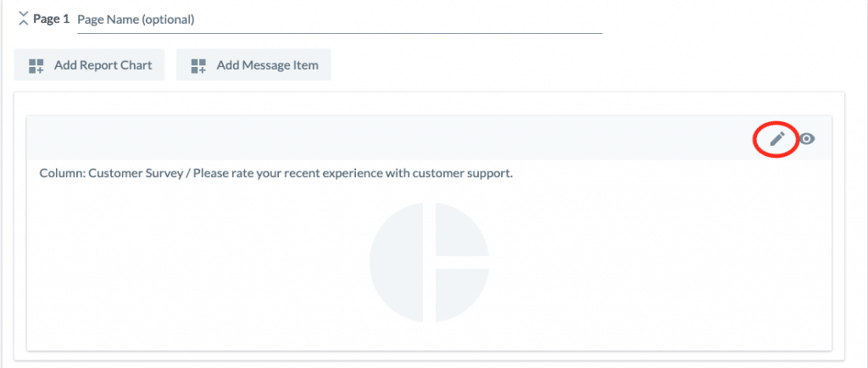
Task: Toggle chart visibility with the eye icon
Action: [x=807, y=138]
